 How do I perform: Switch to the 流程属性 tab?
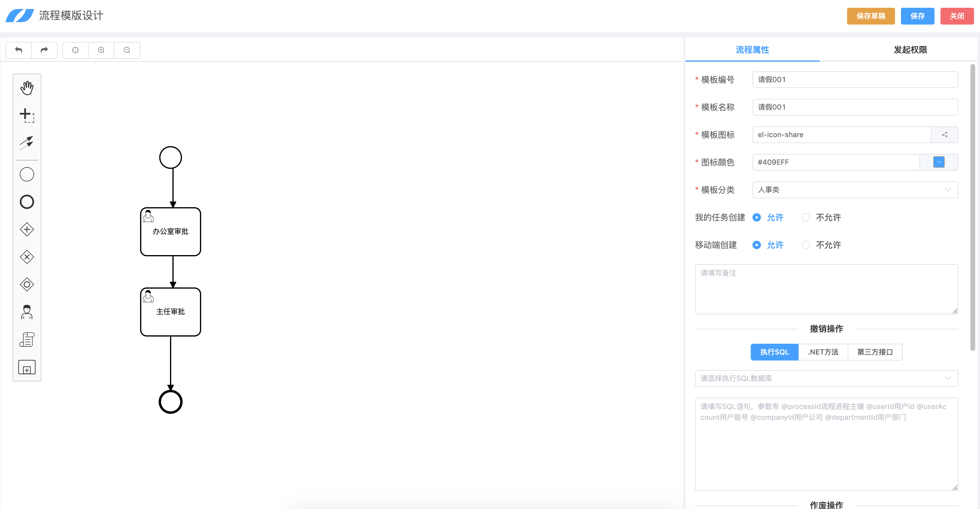coord(752,50)
